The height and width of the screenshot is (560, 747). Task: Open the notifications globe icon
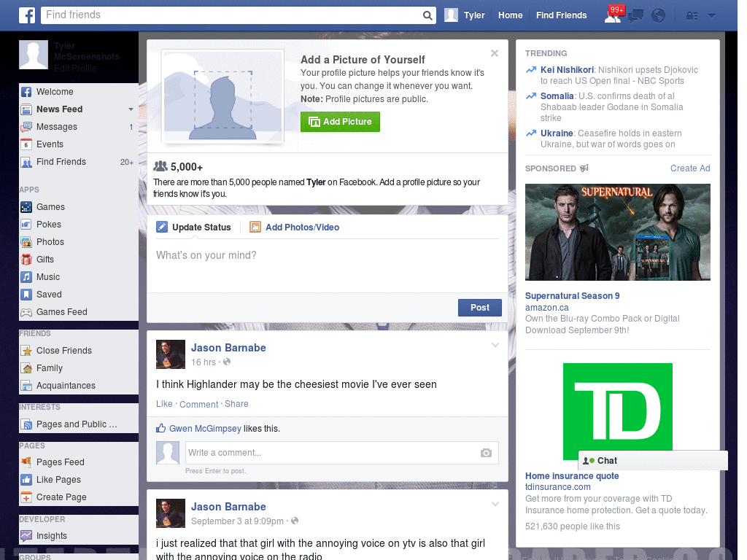pos(659,16)
